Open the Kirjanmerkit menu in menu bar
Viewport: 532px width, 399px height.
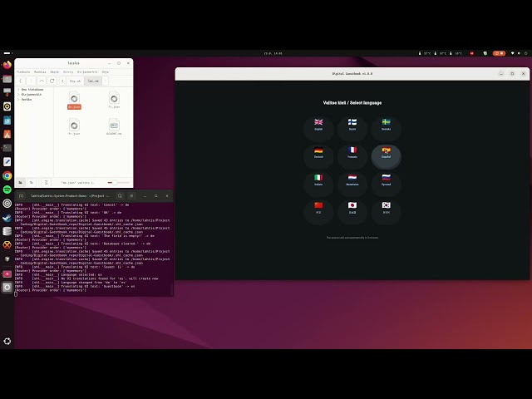pos(87,72)
